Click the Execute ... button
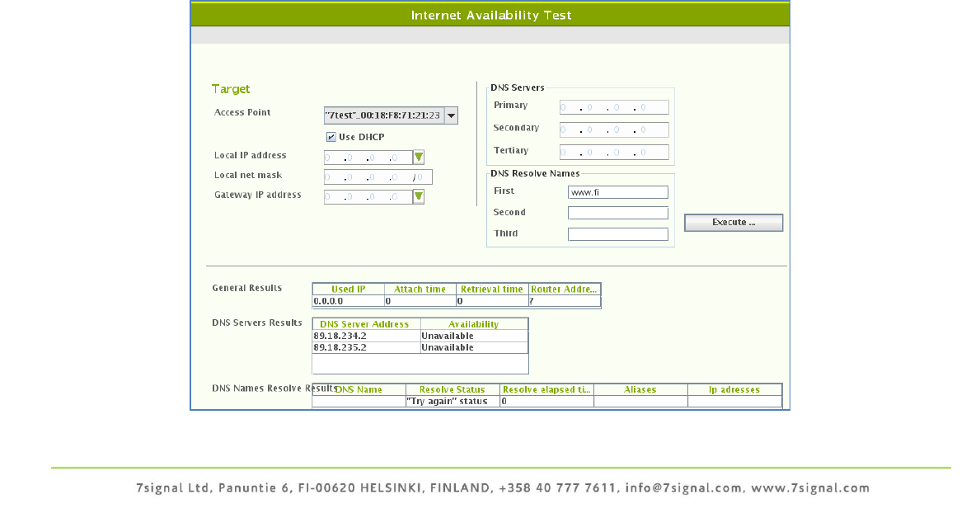 point(734,223)
